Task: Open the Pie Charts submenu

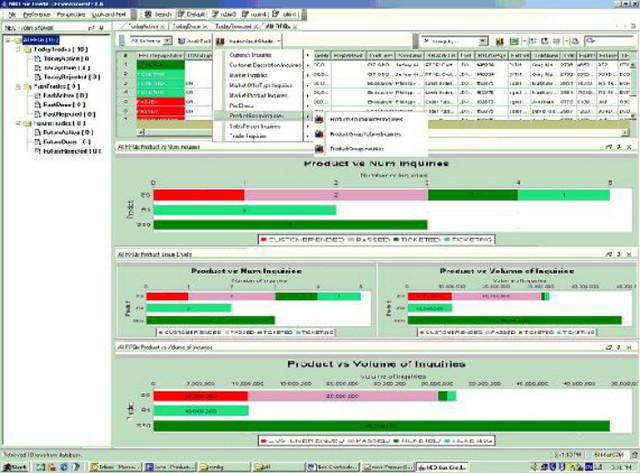Action: point(264,106)
